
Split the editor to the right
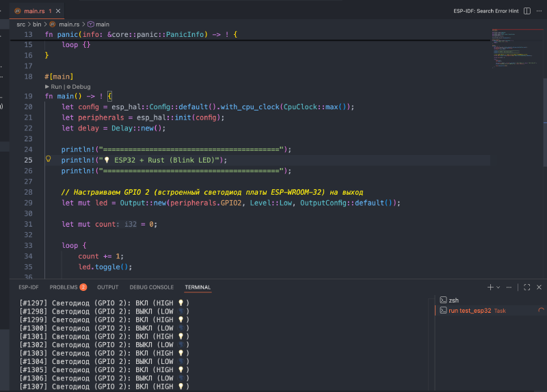[527, 11]
